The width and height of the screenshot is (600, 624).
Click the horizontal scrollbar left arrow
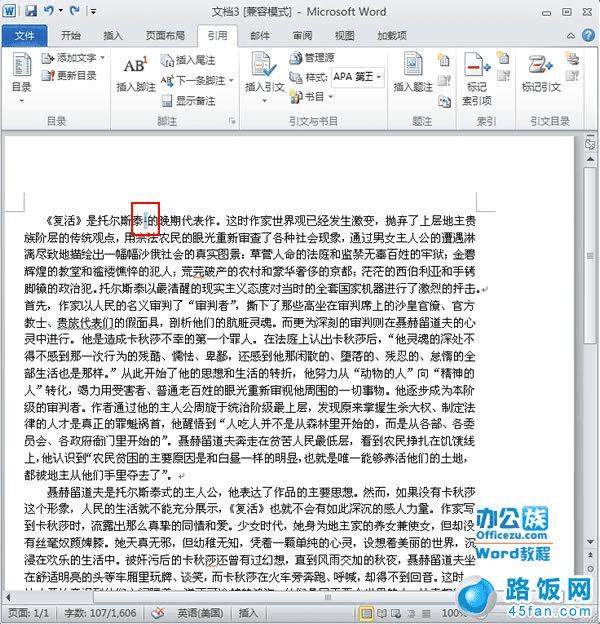8,597
